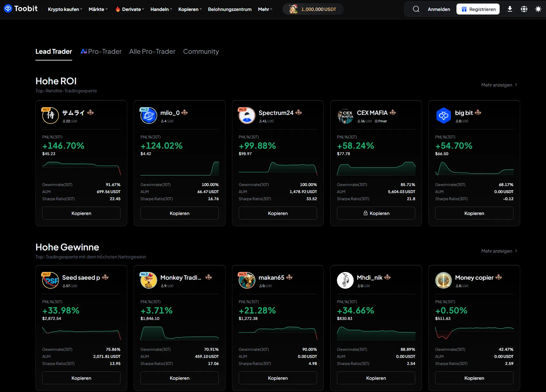Viewport: 546px width, 392px height.
Task: Click the Money copier avatar
Action: click(x=444, y=280)
